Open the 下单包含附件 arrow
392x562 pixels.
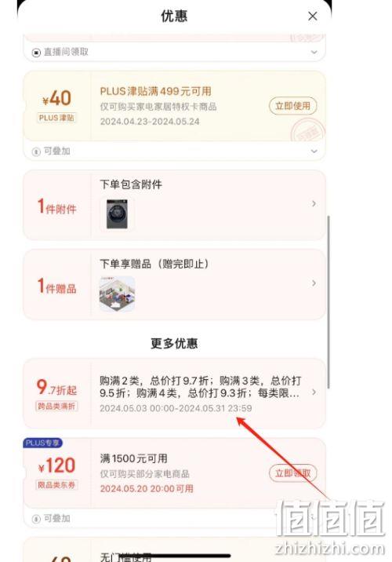(314, 203)
